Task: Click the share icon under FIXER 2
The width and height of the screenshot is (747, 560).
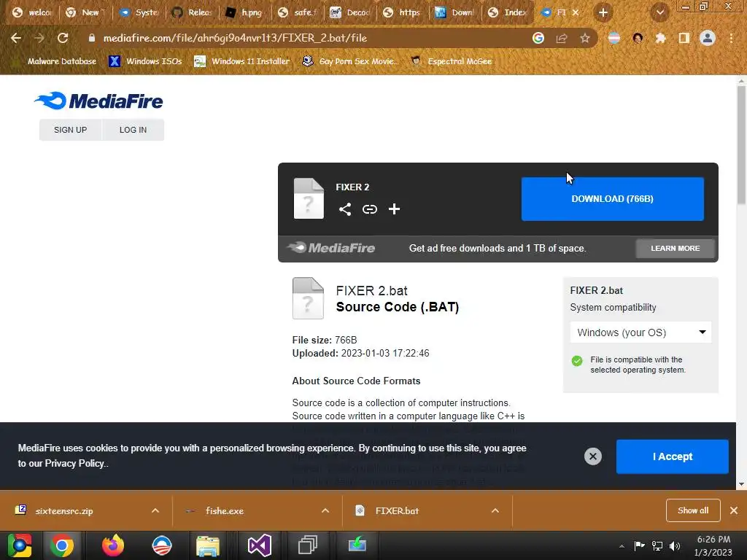Action: 345,209
